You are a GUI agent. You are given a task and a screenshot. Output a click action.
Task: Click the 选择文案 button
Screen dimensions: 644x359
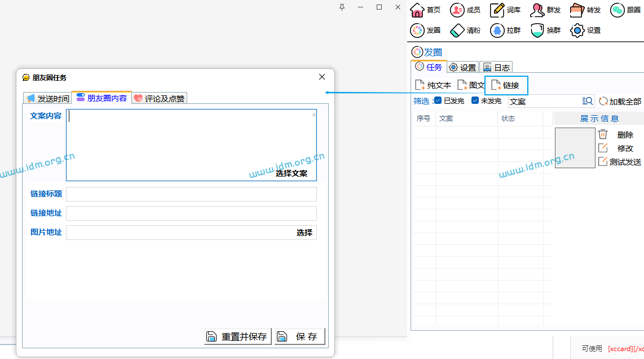coord(291,173)
